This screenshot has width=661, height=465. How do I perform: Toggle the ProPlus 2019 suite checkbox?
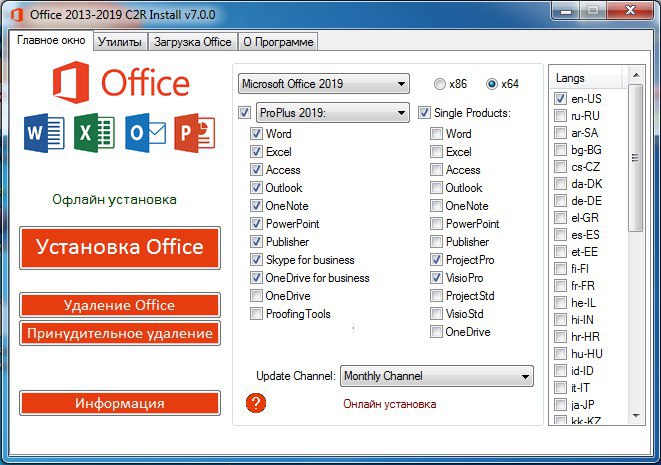click(x=245, y=113)
